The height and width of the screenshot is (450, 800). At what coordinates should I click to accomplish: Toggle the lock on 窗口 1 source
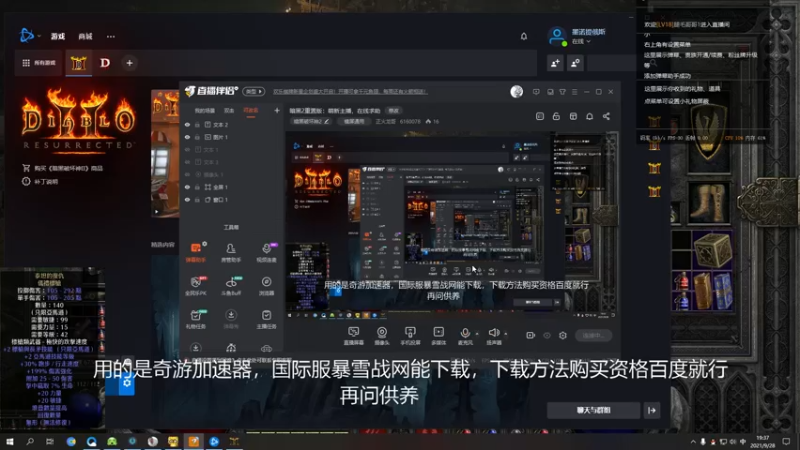pos(197,199)
